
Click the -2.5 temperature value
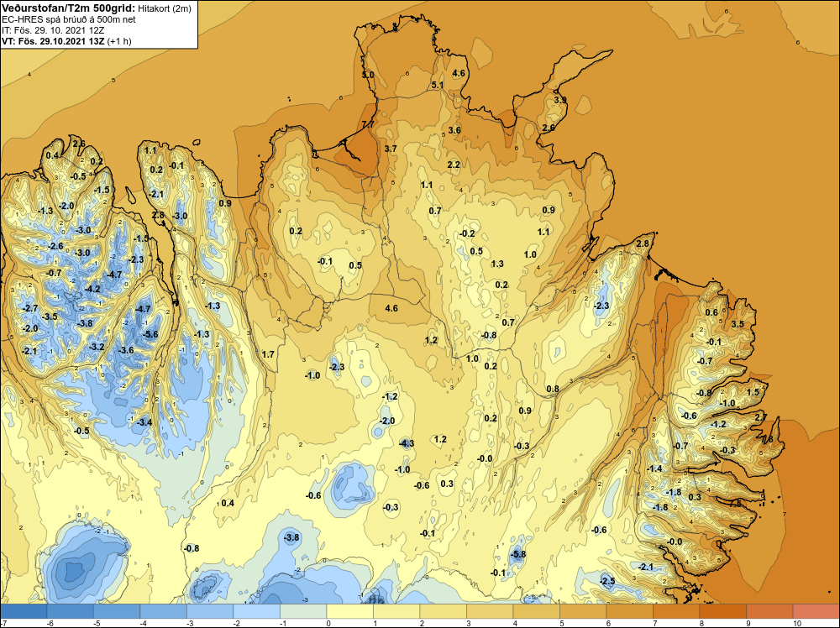pyautogui.click(x=607, y=581)
